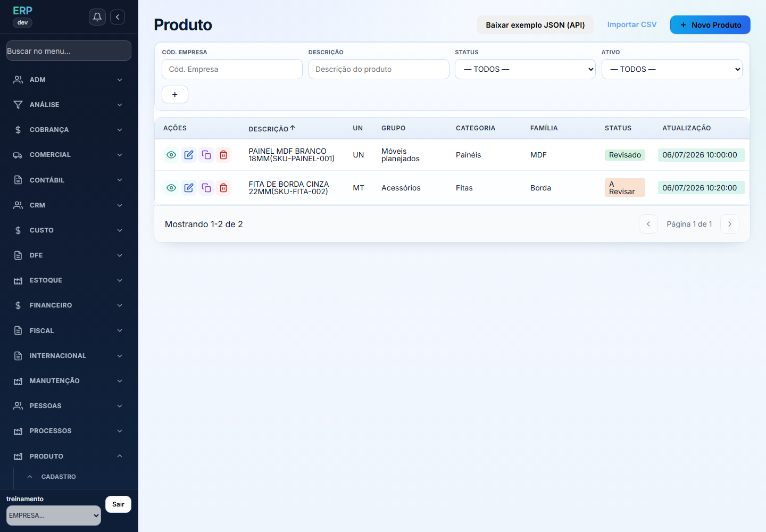Collapse the PRODUTO menu chevron

[120, 456]
